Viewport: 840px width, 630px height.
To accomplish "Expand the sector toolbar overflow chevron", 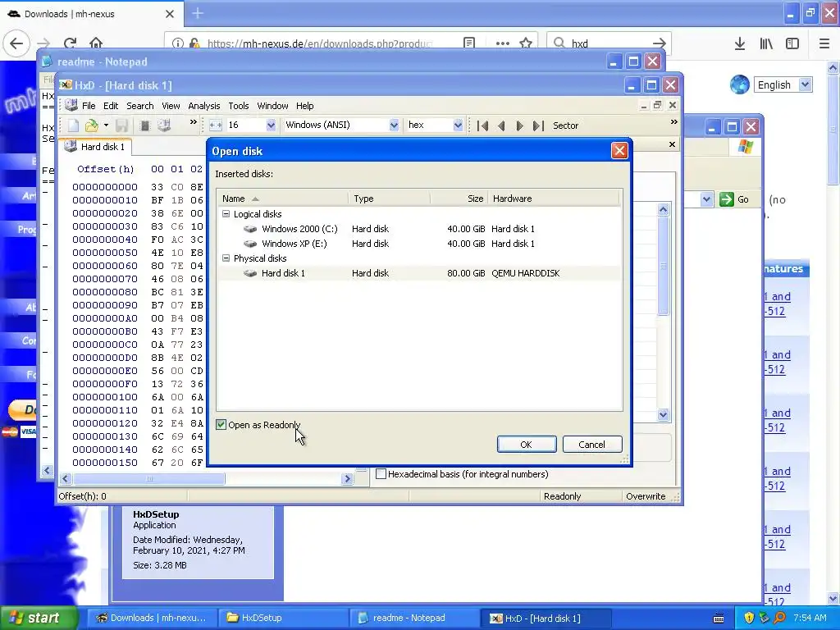I will 673,122.
